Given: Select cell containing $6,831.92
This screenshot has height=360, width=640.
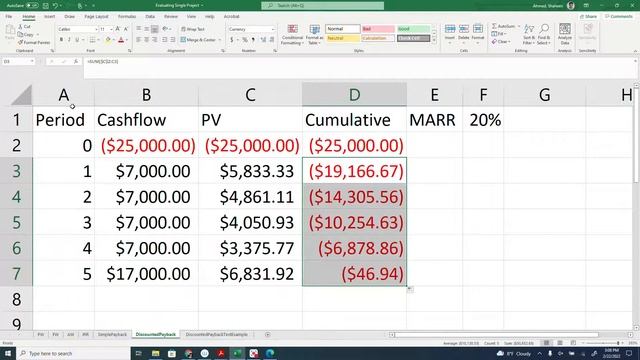Looking at the screenshot, I should (250, 273).
